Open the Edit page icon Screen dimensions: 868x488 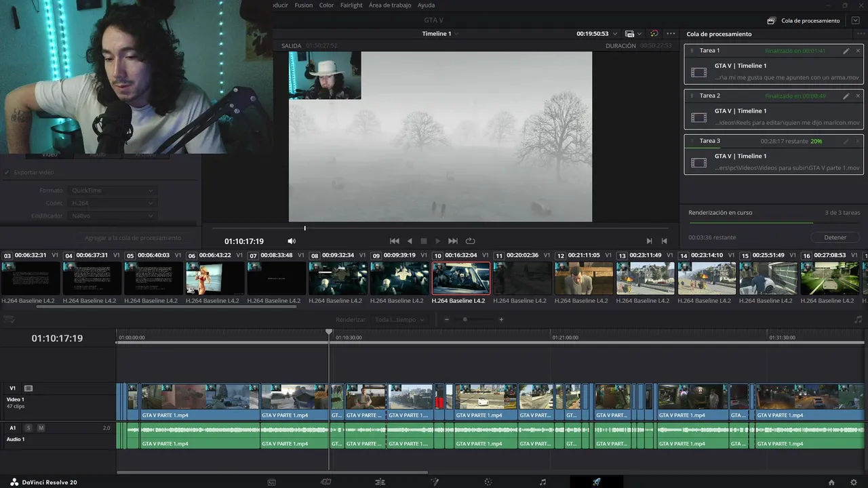point(380,482)
